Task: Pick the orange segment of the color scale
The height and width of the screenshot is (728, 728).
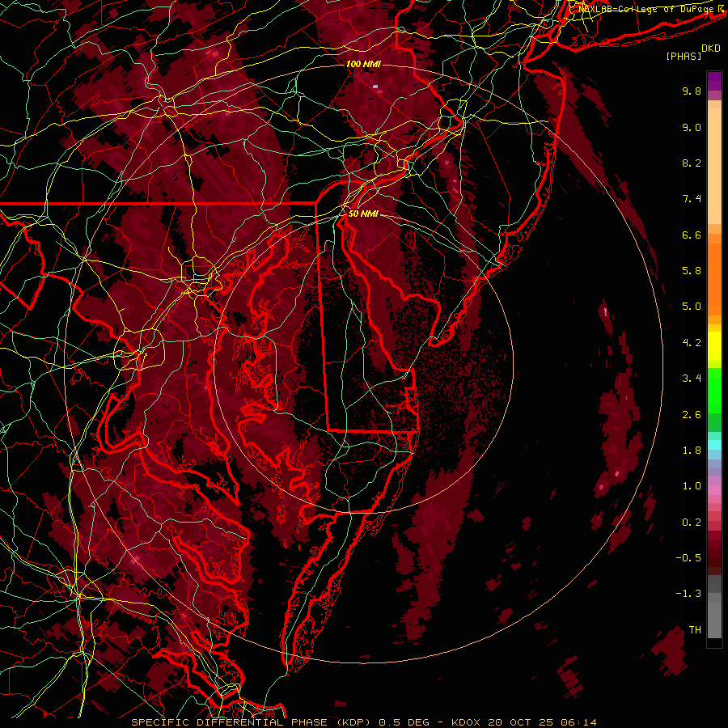Action: coord(714,278)
